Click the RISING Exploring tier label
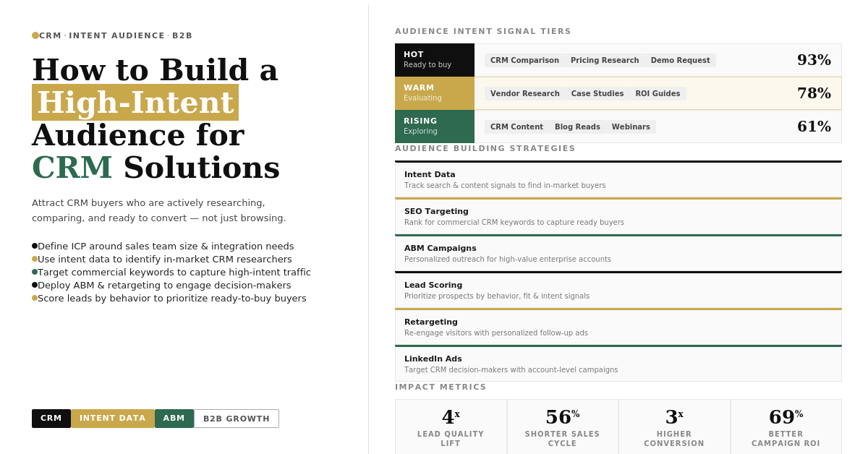Image resolution: width=868 pixels, height=454 pixels. [x=434, y=127]
